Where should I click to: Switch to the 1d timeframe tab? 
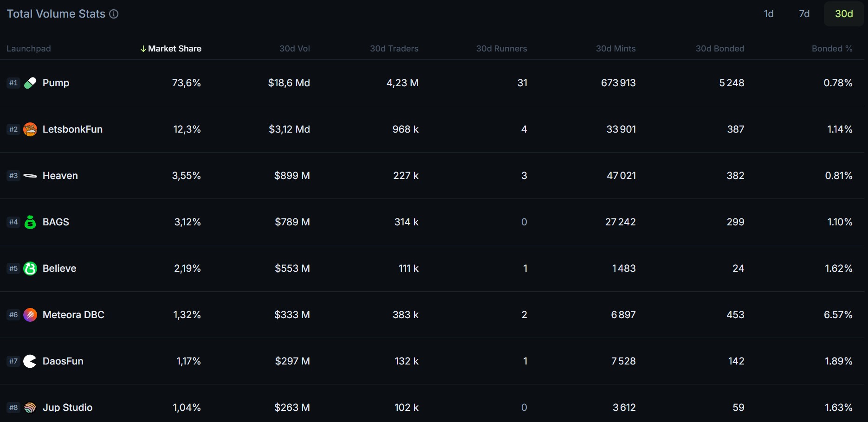click(769, 14)
